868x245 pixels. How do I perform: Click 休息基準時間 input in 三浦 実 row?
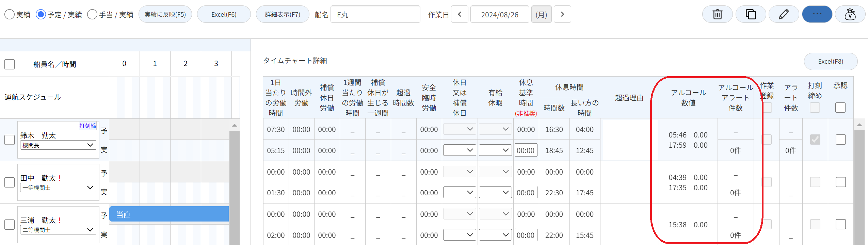[x=526, y=235]
